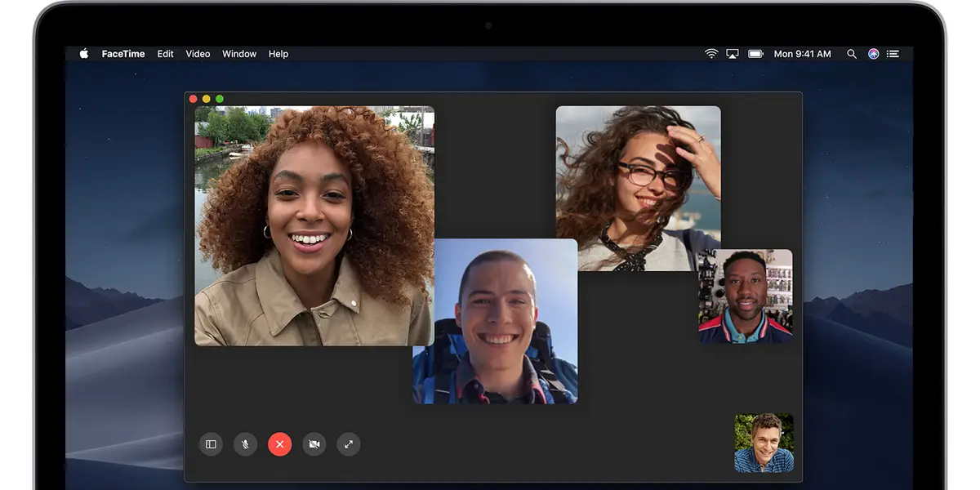
Task: Click the Wi-Fi status icon
Action: (711, 54)
